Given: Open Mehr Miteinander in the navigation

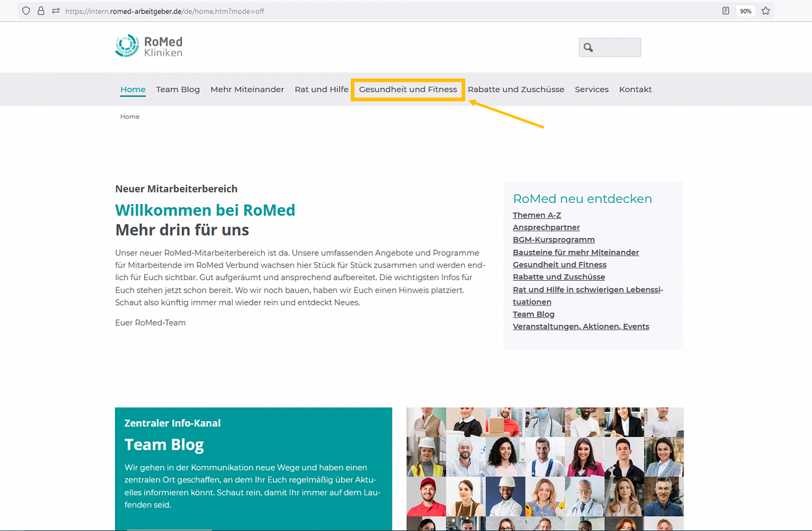Looking at the screenshot, I should (x=247, y=90).
